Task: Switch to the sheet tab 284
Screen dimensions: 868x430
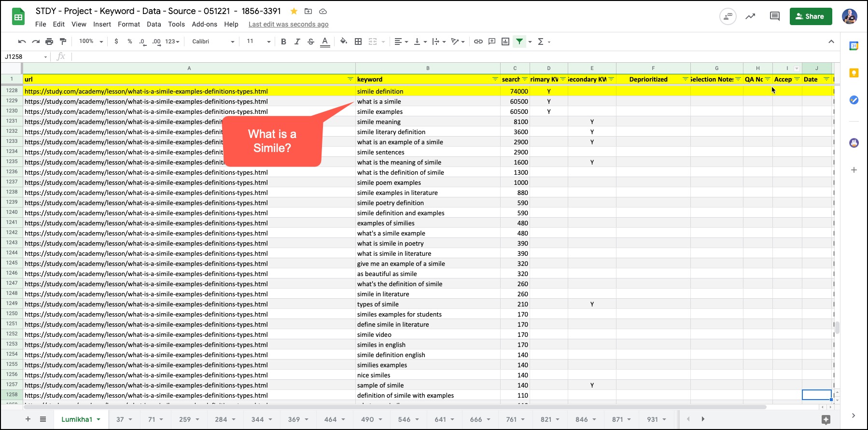Action: click(x=225, y=419)
